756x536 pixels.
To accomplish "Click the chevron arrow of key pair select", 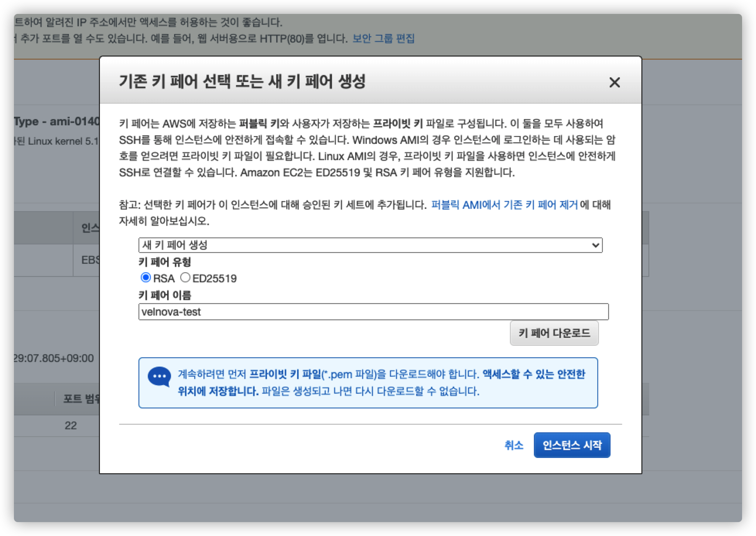I will (x=595, y=245).
